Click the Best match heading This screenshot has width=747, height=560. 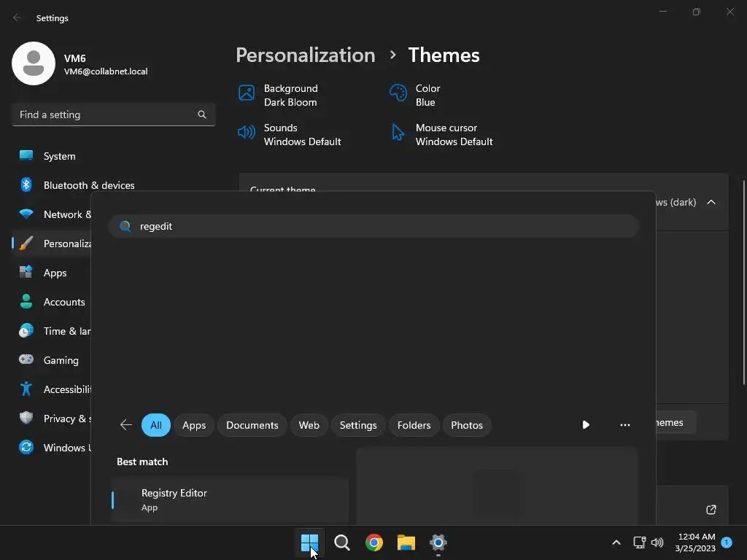[142, 462]
